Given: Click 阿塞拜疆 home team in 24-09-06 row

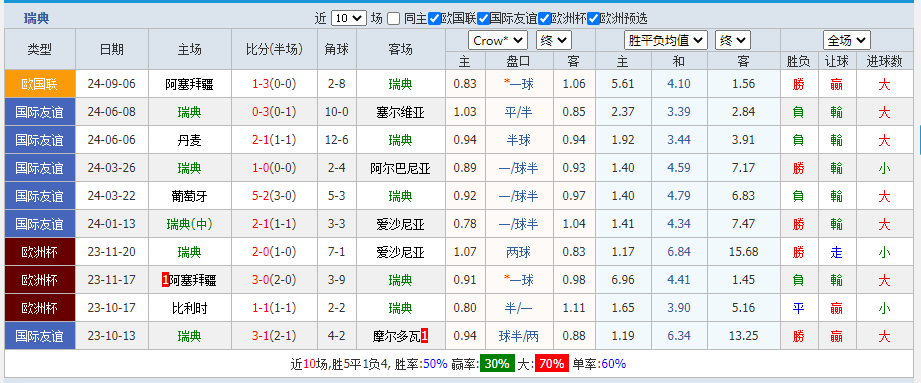Looking at the screenshot, I should pyautogui.click(x=189, y=84).
